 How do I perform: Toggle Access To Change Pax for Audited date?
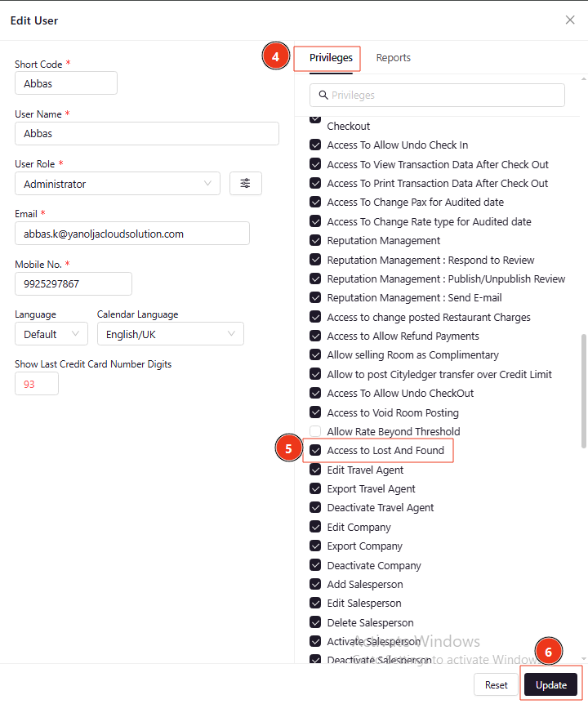315,202
